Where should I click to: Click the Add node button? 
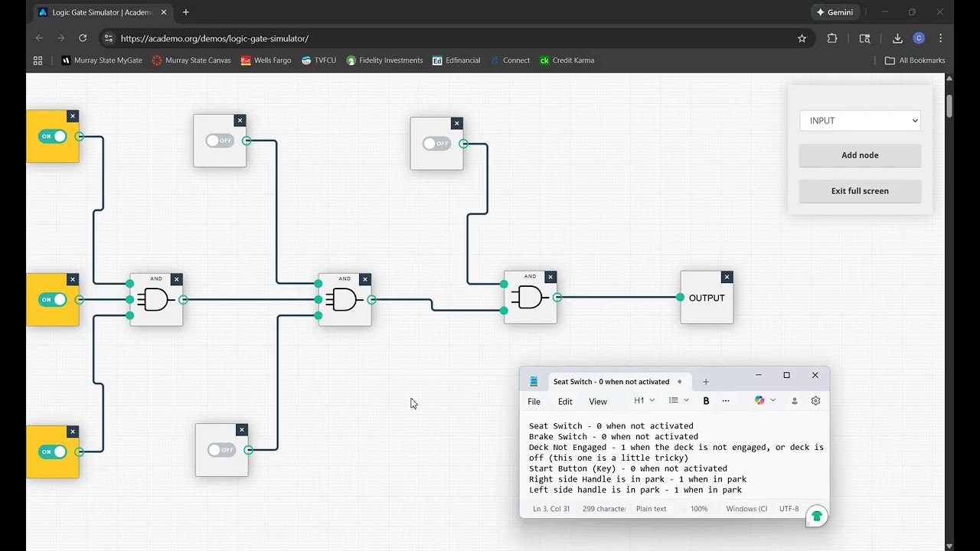pyautogui.click(x=860, y=155)
